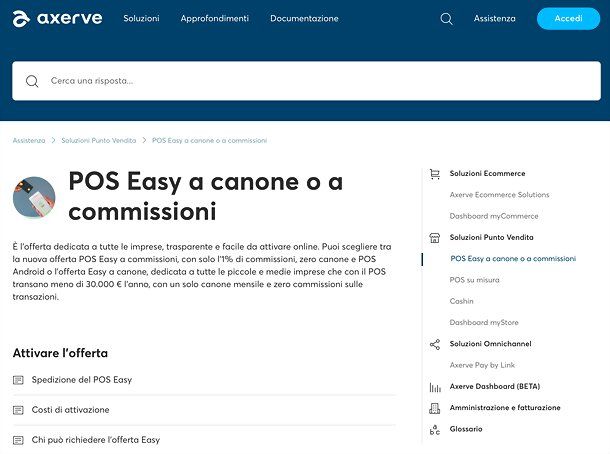The width and height of the screenshot is (610, 454).
Task: Click the Assistenza breadcrumb link
Action: pyautogui.click(x=29, y=140)
